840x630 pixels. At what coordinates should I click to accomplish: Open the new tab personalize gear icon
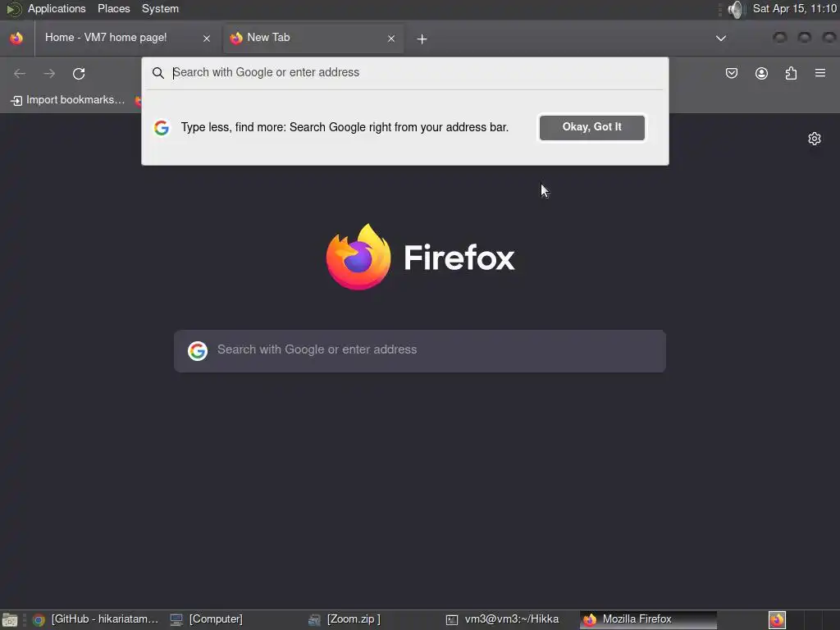(x=815, y=139)
